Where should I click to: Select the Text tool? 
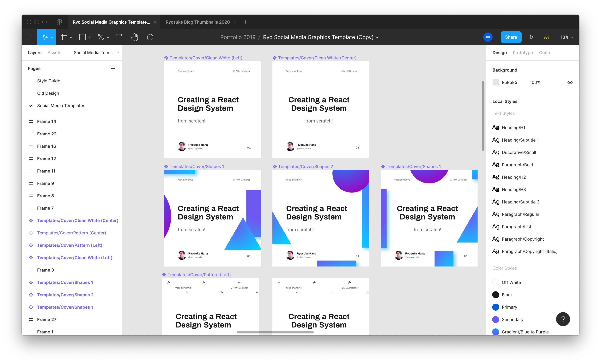point(119,37)
